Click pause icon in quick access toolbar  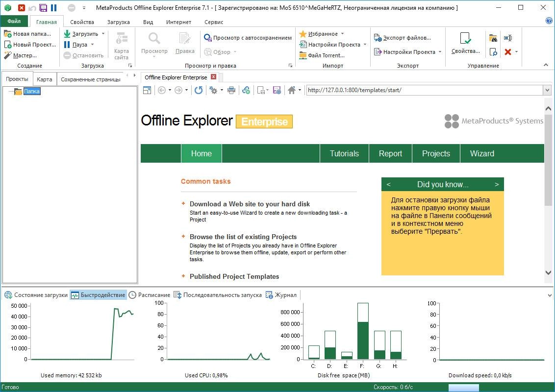click(x=54, y=7)
